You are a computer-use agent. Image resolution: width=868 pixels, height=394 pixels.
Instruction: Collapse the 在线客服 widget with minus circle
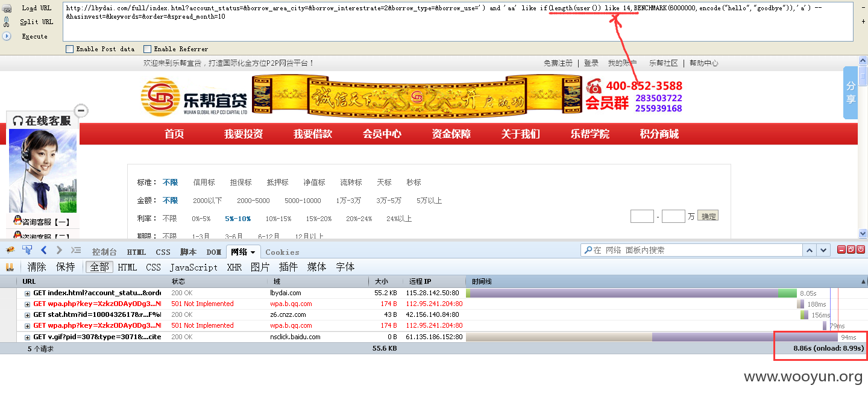81,110
